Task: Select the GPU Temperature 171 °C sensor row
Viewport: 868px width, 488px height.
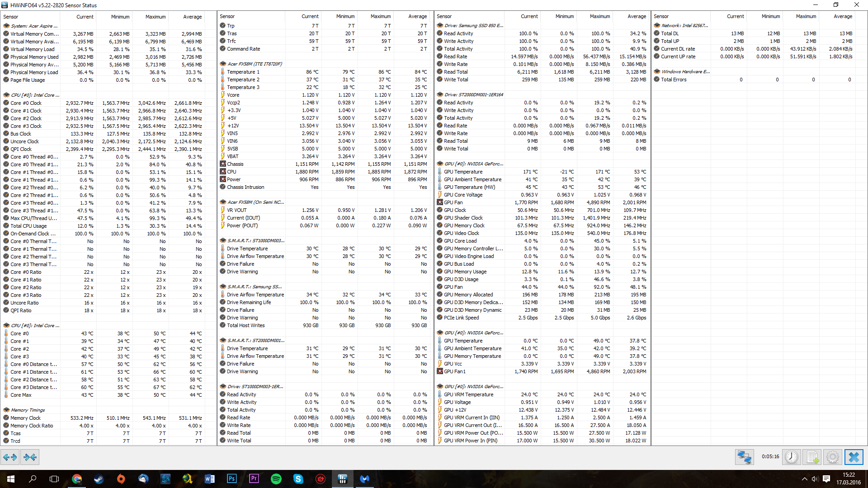Action: click(463, 172)
